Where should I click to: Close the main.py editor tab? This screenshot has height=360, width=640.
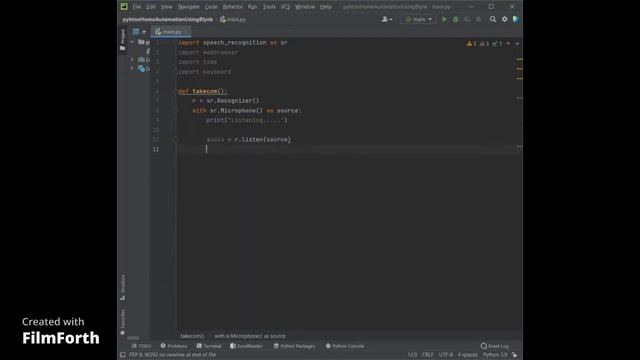(x=186, y=31)
